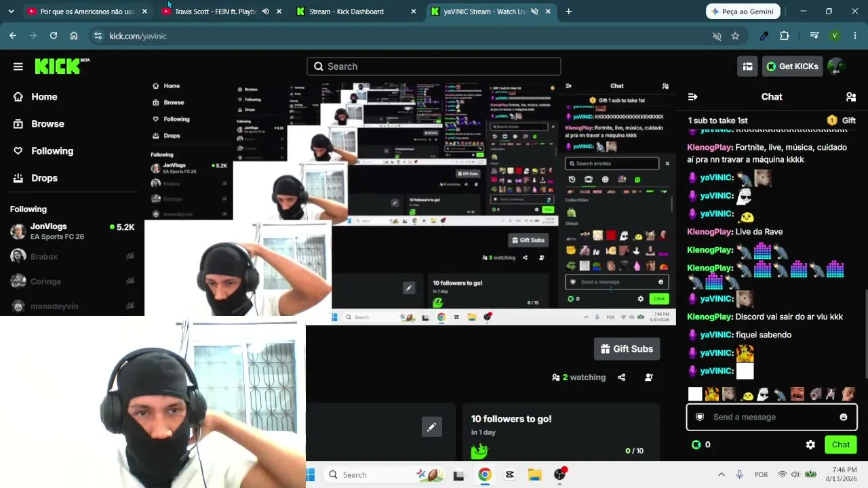Click the Gift Subs button

(627, 349)
